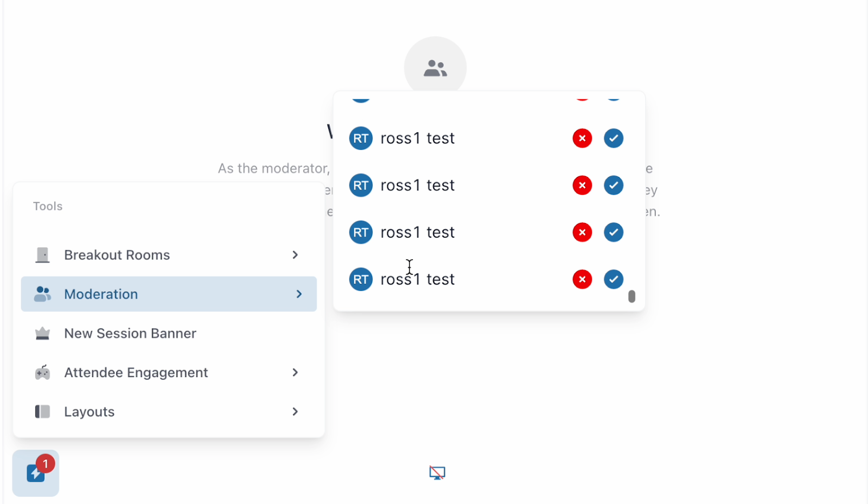The width and height of the screenshot is (868, 504).
Task: Approve the last ross1 test attendee
Action: 613,279
